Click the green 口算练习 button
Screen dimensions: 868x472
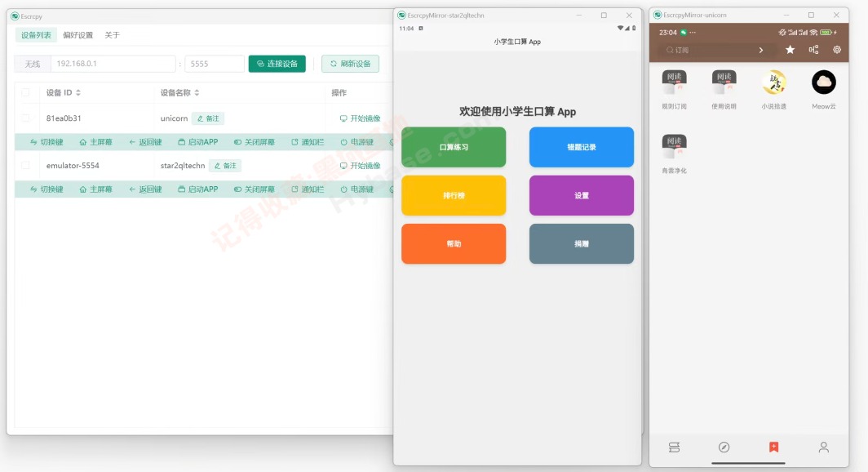pos(454,147)
